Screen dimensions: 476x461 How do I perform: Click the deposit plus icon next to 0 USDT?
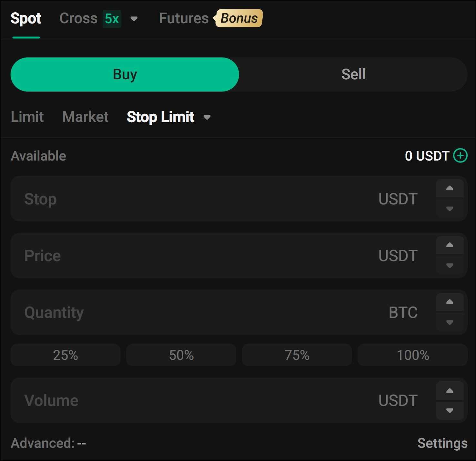(461, 156)
